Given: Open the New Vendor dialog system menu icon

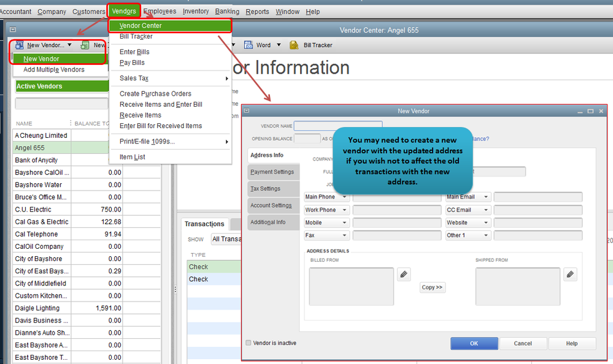Looking at the screenshot, I should pyautogui.click(x=246, y=110).
